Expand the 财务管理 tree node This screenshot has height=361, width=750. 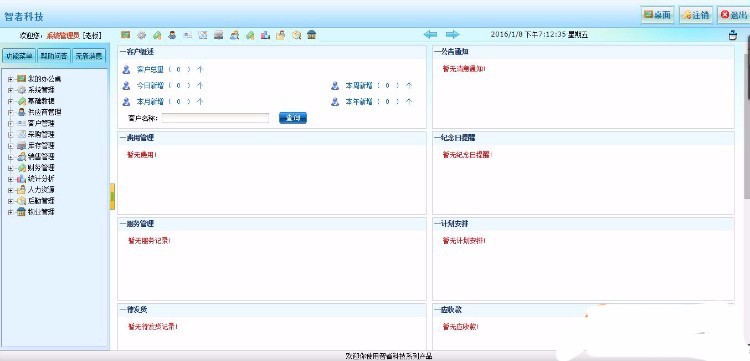click(x=10, y=168)
